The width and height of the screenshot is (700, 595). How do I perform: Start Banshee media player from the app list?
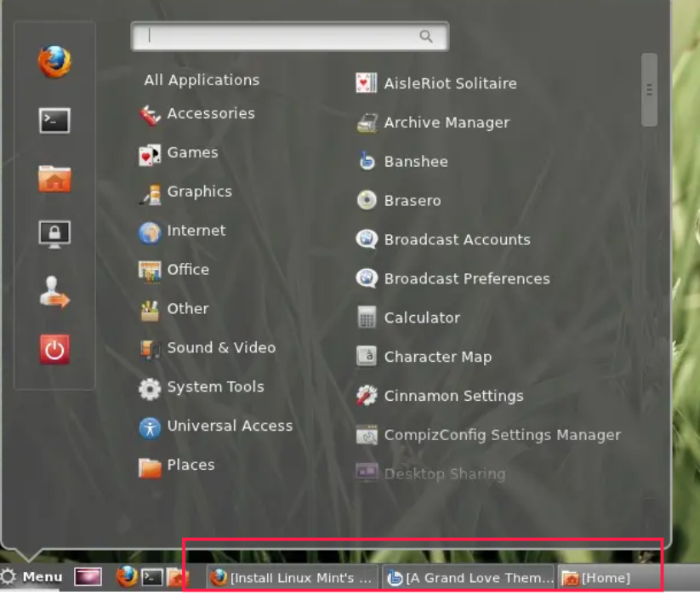point(401,161)
